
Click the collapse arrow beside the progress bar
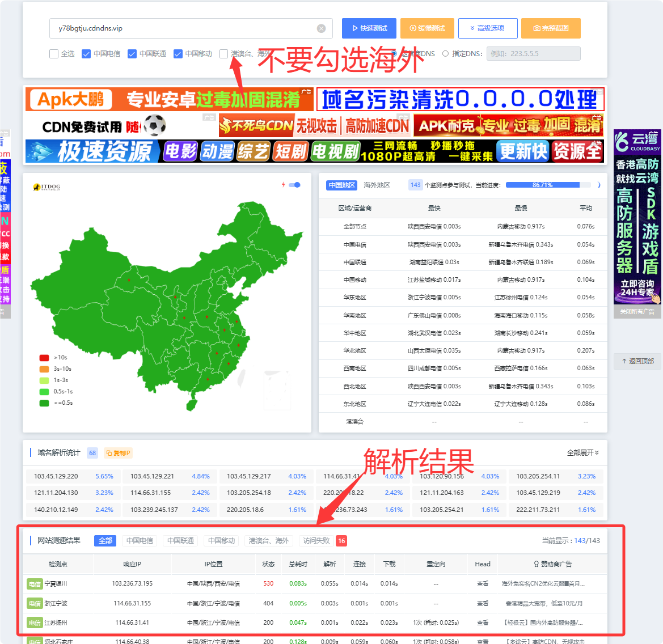(x=599, y=185)
